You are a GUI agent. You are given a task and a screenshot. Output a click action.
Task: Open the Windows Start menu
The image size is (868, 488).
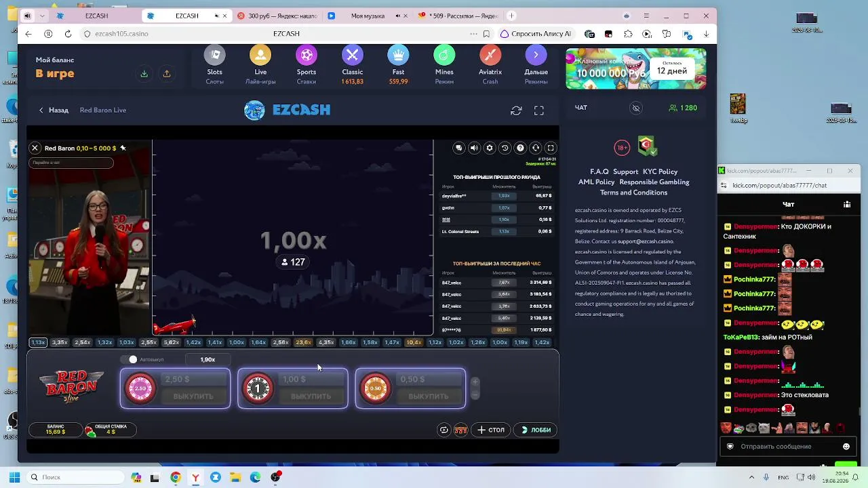(x=14, y=477)
